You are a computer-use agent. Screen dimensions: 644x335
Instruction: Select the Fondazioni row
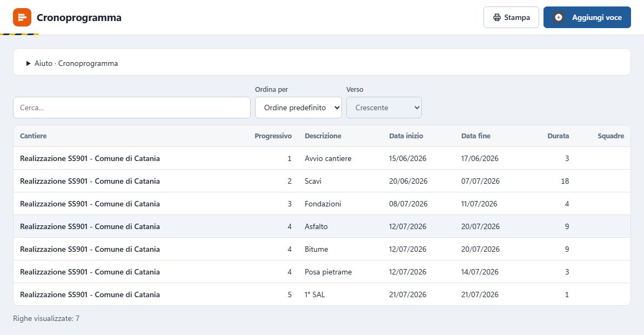pyautogui.click(x=322, y=204)
